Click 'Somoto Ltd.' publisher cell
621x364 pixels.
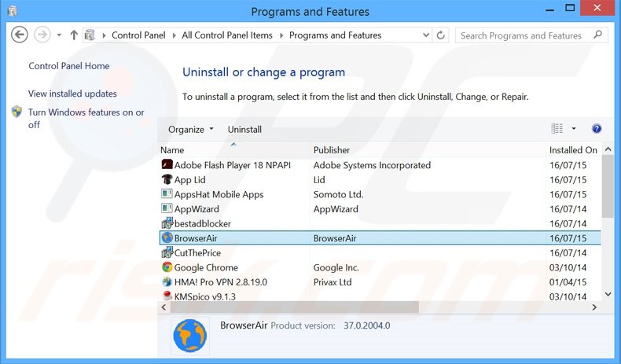coord(338,194)
